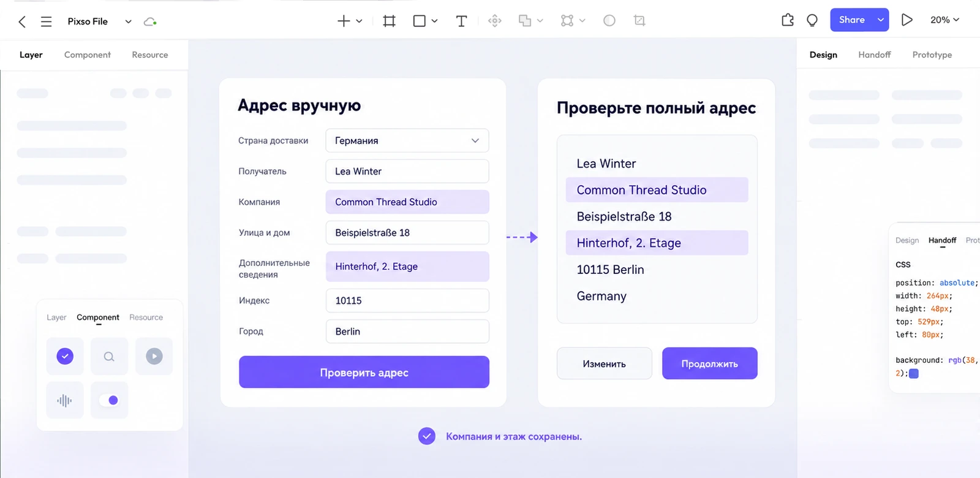Click the lightbulb icon beside Share
This screenshot has height=478, width=980.
coord(812,20)
